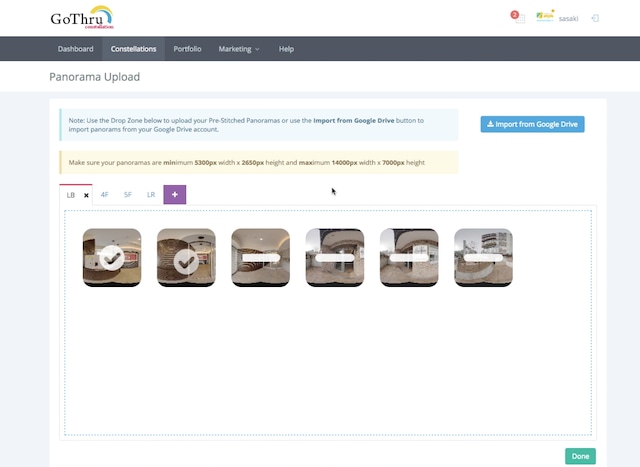Go to the Dashboard menu item
640x467 pixels.
tap(76, 49)
